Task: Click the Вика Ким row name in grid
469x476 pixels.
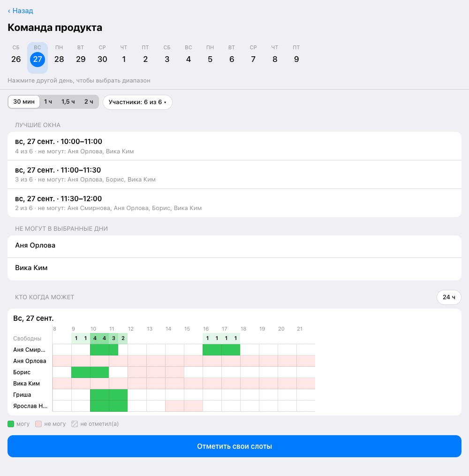Action: (26, 384)
